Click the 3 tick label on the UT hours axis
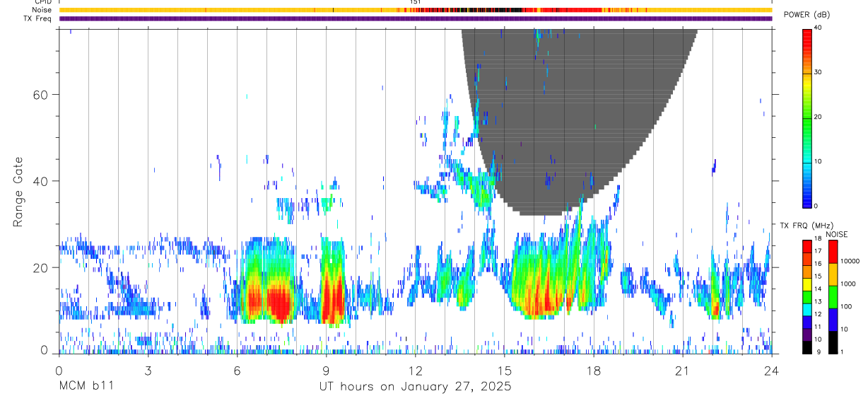This screenshot has width=868, height=401. (148, 371)
